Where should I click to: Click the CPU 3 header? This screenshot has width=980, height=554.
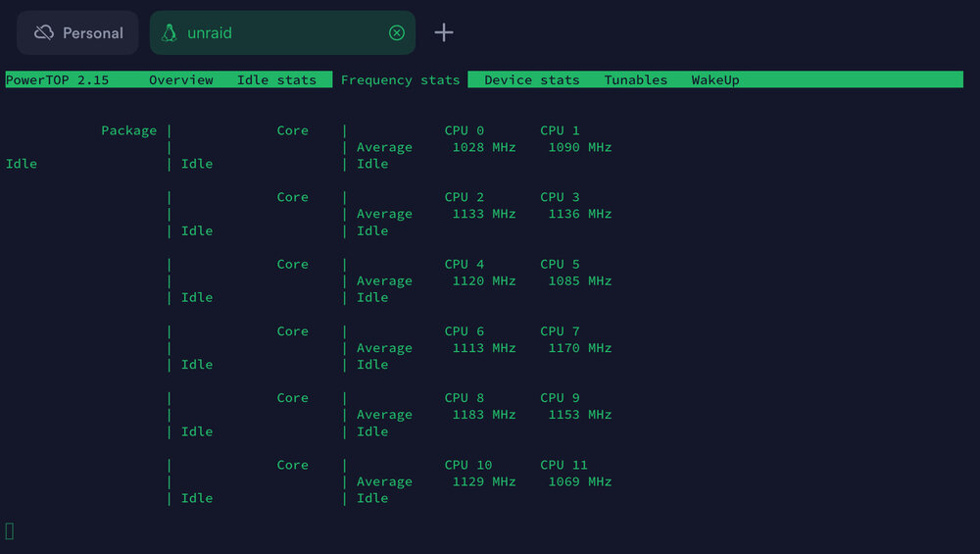[x=560, y=197]
